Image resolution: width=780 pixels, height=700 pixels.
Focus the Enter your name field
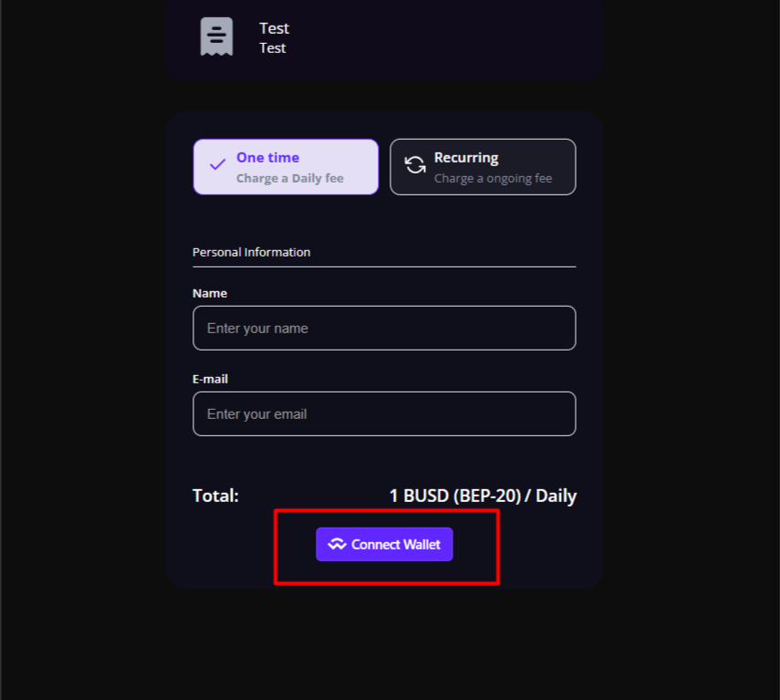pos(384,329)
